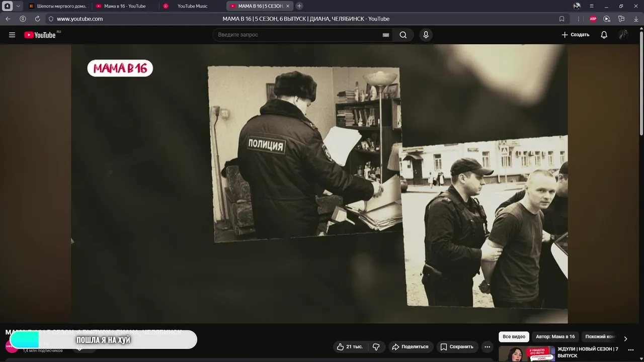Switch to Шепоты мертвого дома tab
Viewport: 644px width, 362px height.
click(x=57, y=6)
